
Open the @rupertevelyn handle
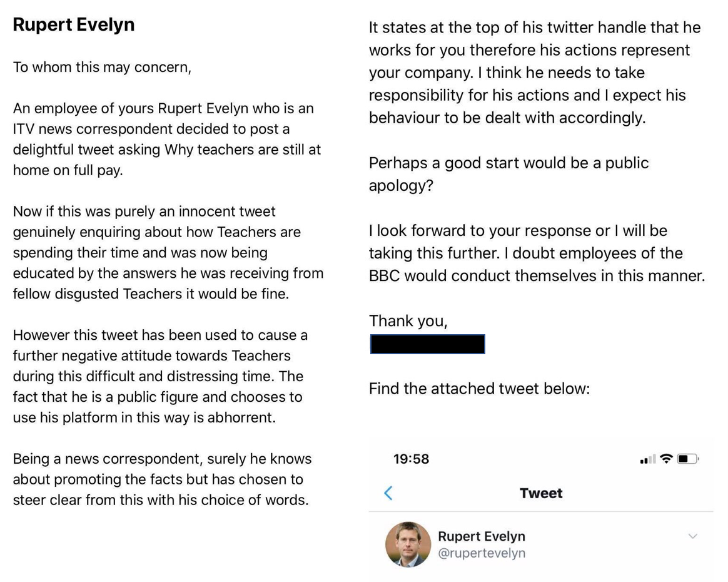pyautogui.click(x=481, y=553)
